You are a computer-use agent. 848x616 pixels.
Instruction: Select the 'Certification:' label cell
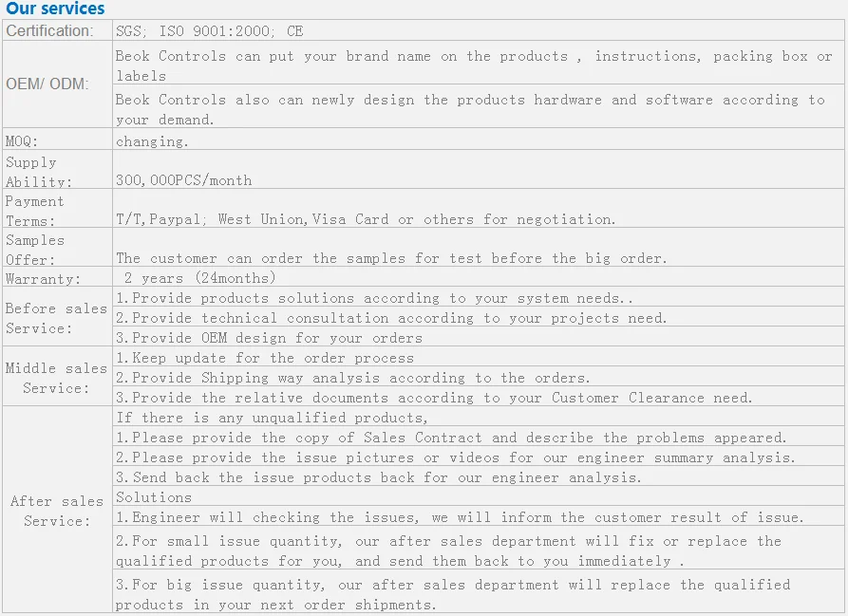[57, 30]
